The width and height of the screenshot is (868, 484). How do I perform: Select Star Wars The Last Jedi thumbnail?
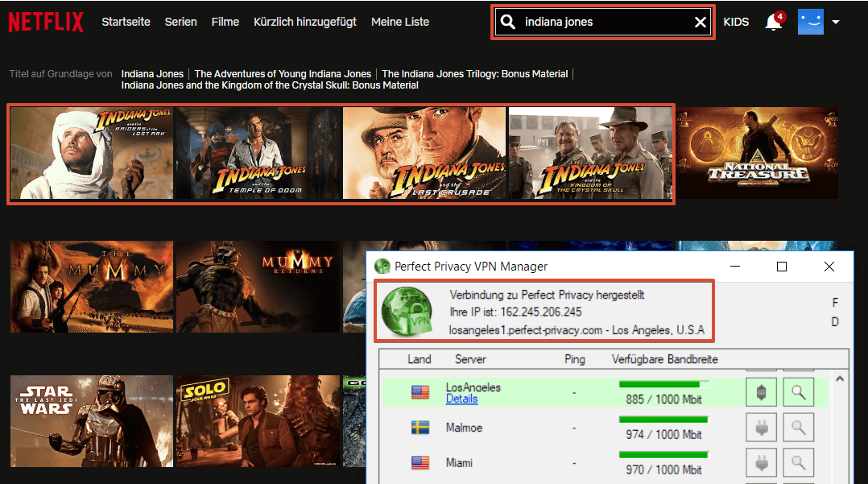(x=92, y=421)
